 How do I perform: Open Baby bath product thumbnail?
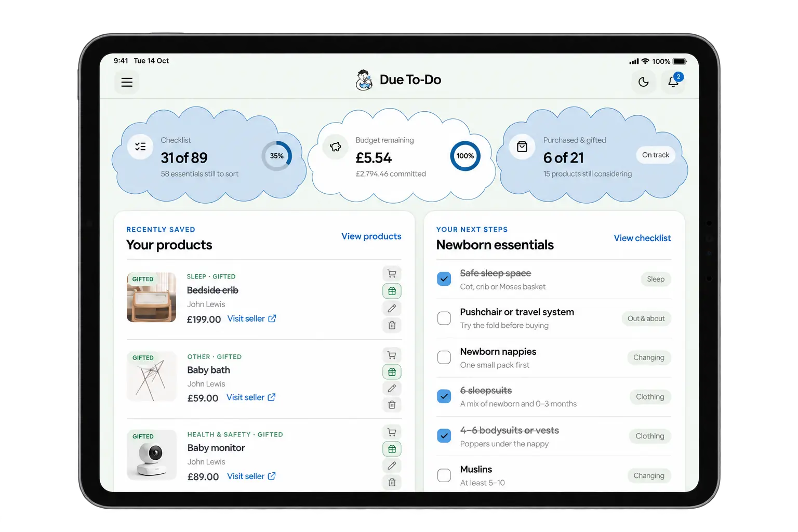tap(152, 376)
